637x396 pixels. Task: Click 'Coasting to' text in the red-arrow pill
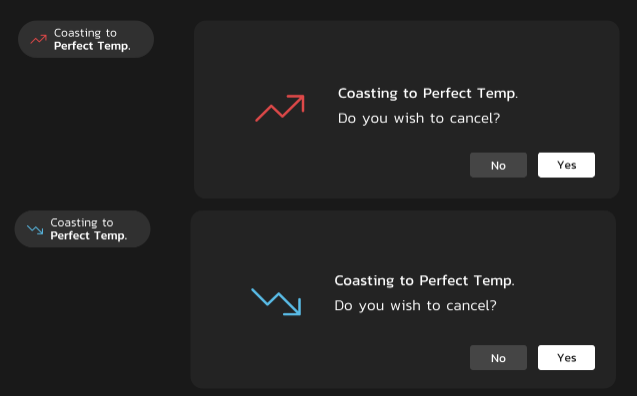point(85,33)
